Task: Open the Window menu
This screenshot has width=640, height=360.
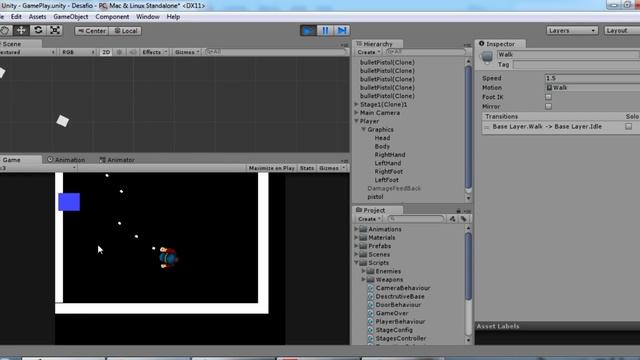Action: [148, 17]
